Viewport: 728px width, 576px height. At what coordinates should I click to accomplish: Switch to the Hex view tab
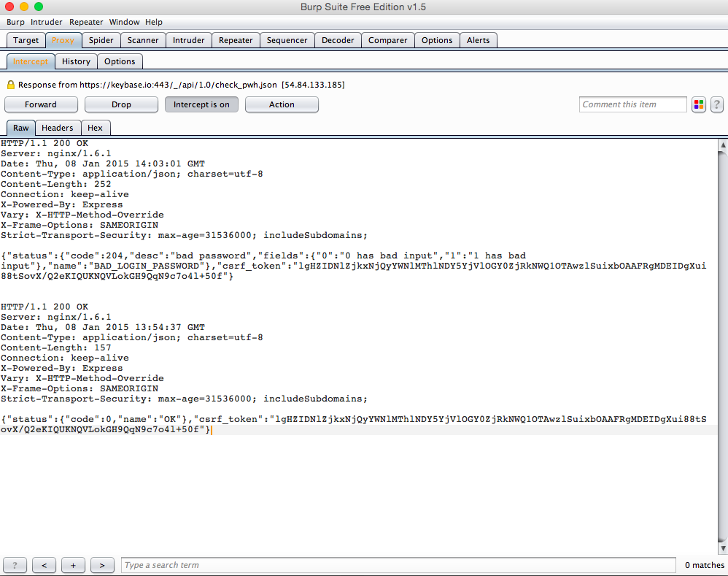[x=95, y=128]
